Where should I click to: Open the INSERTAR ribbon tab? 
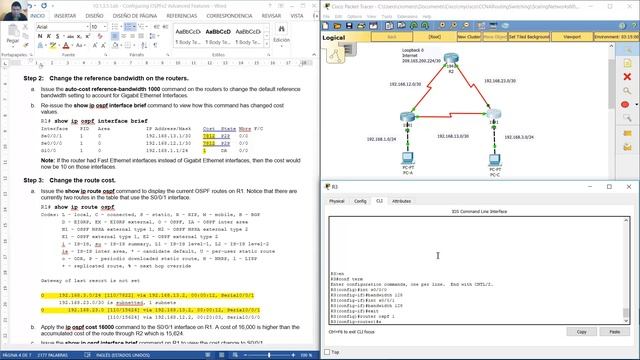65,16
